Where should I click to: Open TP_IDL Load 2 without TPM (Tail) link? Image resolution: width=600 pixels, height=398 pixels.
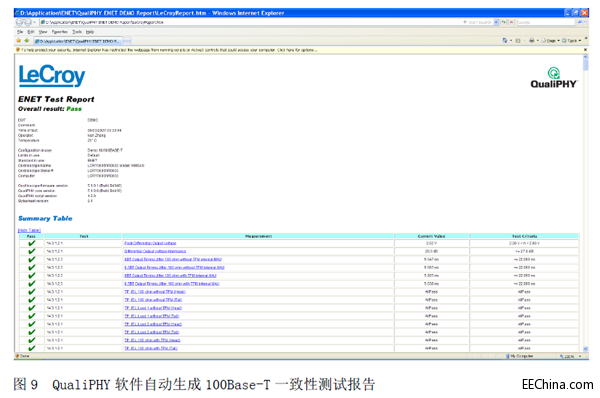(x=152, y=332)
